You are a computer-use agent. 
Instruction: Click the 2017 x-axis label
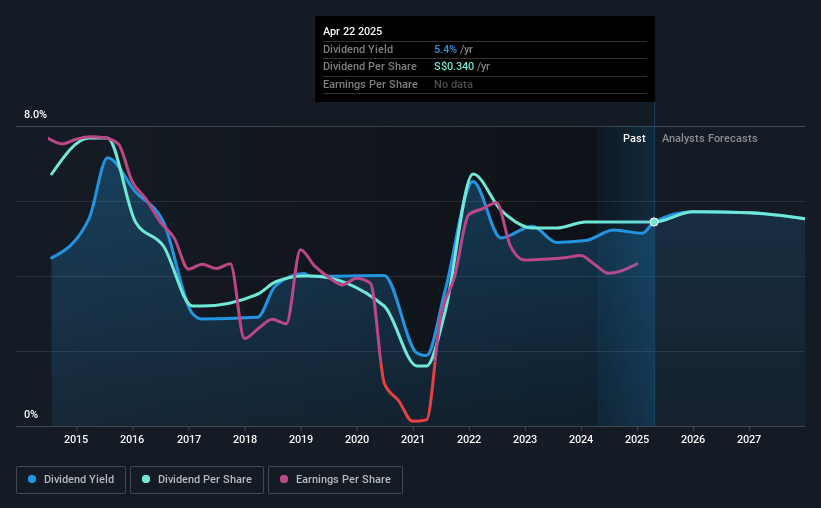[188, 439]
